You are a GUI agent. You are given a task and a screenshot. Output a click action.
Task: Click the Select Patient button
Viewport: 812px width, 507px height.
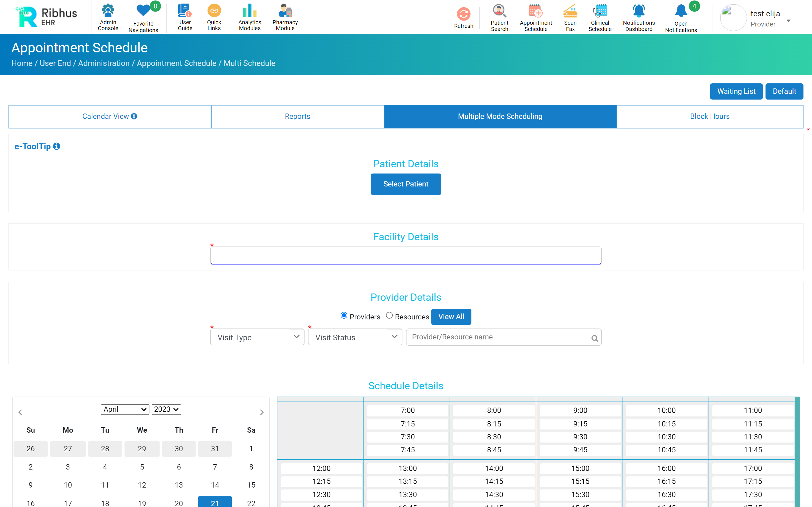pos(406,184)
